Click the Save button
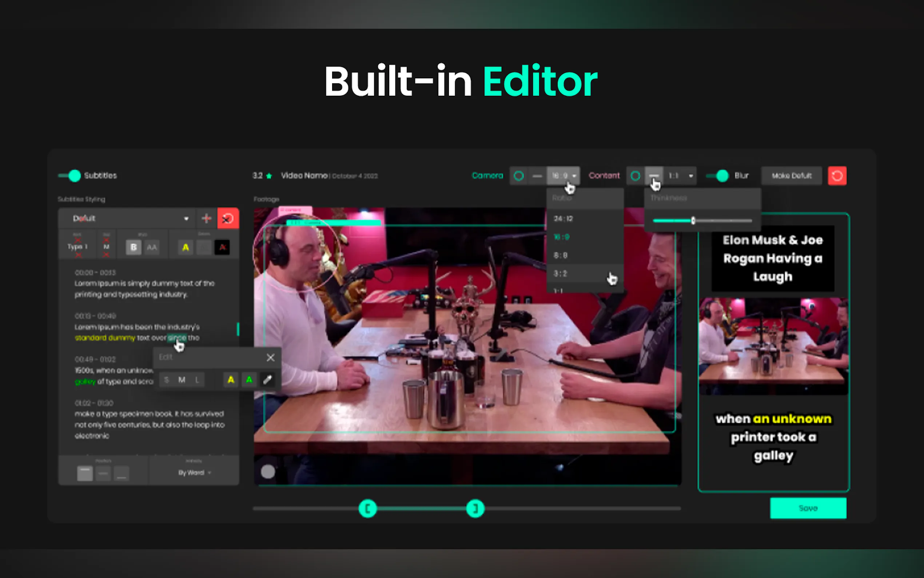Screen dimensions: 924x578 click(808, 508)
